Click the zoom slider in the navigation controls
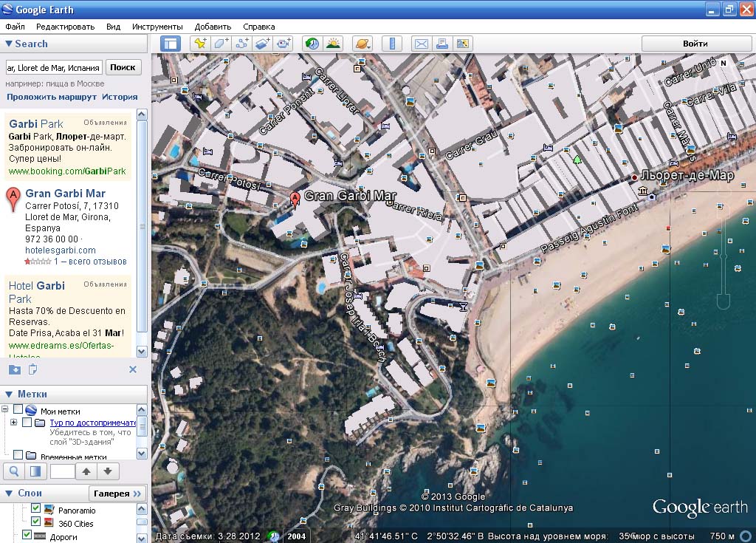The height and width of the screenshot is (543, 756). 723,256
